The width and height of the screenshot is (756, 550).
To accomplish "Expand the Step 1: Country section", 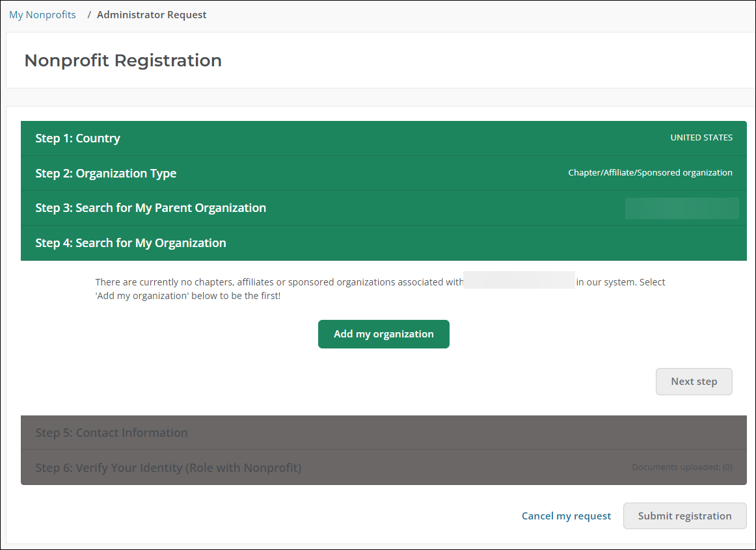I will tap(78, 138).
